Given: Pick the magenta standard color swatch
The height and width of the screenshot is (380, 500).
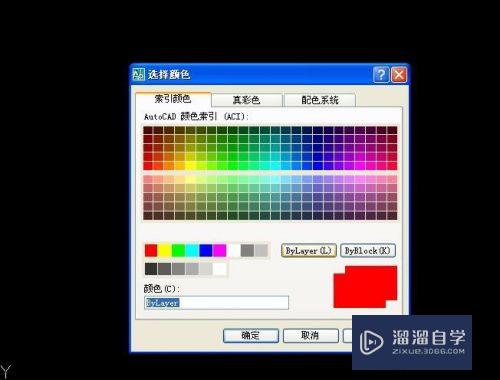Looking at the screenshot, I should tap(220, 250).
